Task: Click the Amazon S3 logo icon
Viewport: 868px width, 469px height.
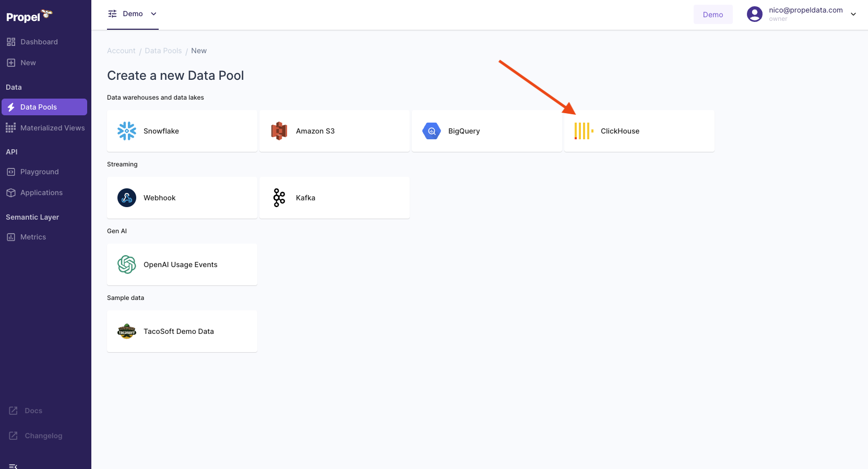Action: (279, 131)
